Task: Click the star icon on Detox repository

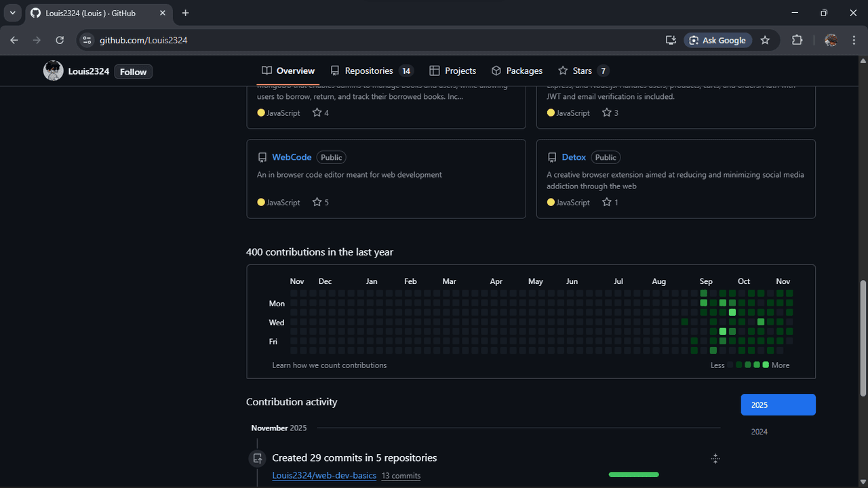Action: (x=606, y=202)
